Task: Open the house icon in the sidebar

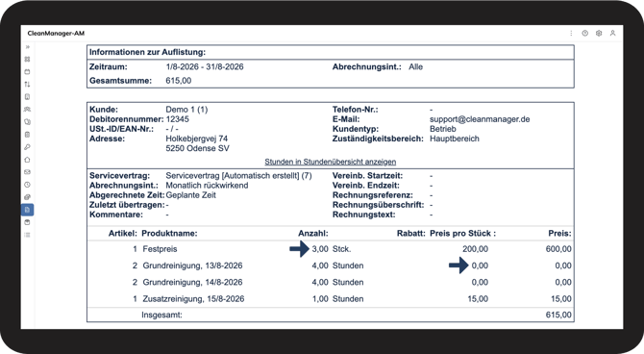Action: click(28, 160)
